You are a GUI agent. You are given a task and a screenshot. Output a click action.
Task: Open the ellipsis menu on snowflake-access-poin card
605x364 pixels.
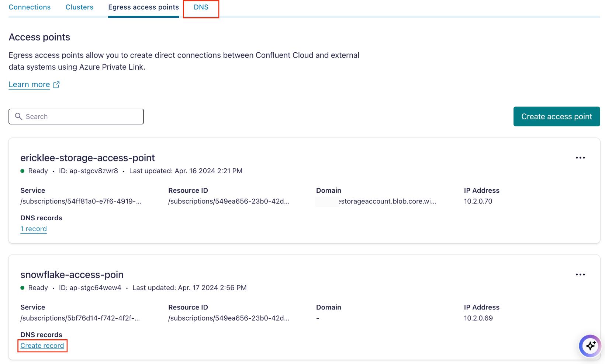[580, 274]
